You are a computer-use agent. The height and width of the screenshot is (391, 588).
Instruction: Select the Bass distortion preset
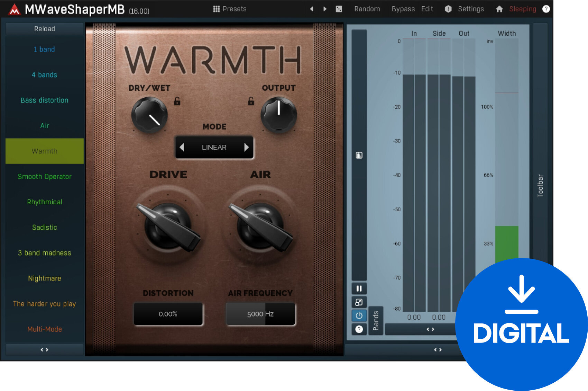coord(45,100)
